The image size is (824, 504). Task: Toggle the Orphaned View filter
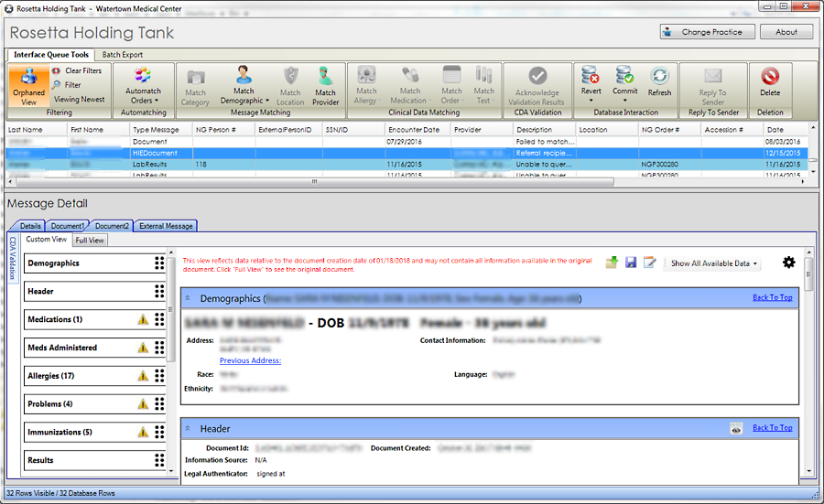click(29, 86)
